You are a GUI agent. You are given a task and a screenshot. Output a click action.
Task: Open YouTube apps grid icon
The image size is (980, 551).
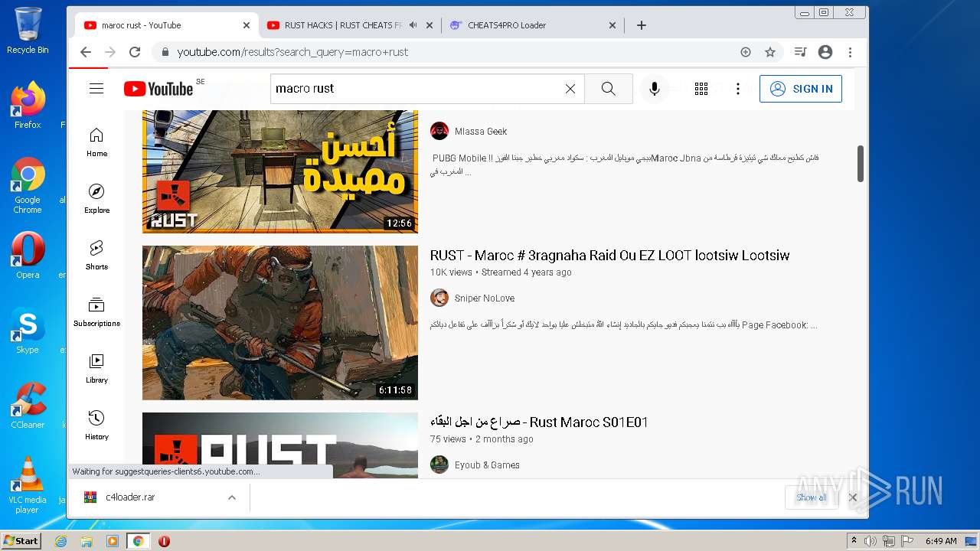701,89
